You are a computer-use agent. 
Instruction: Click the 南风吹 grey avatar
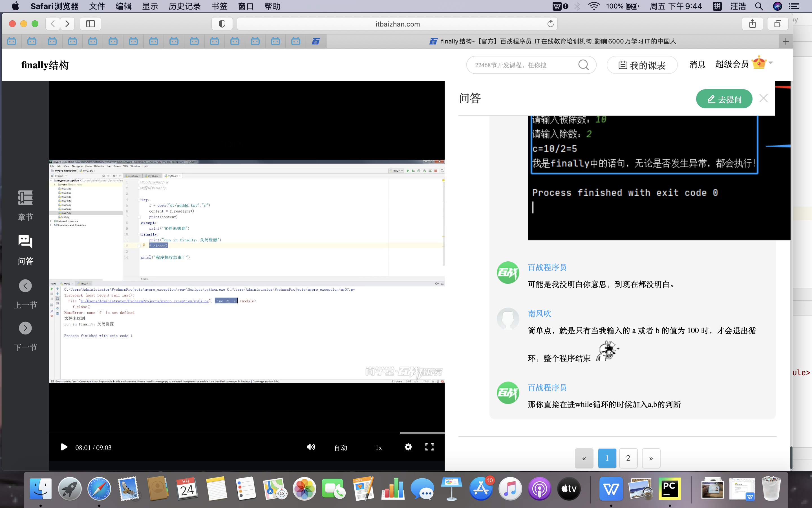508,319
